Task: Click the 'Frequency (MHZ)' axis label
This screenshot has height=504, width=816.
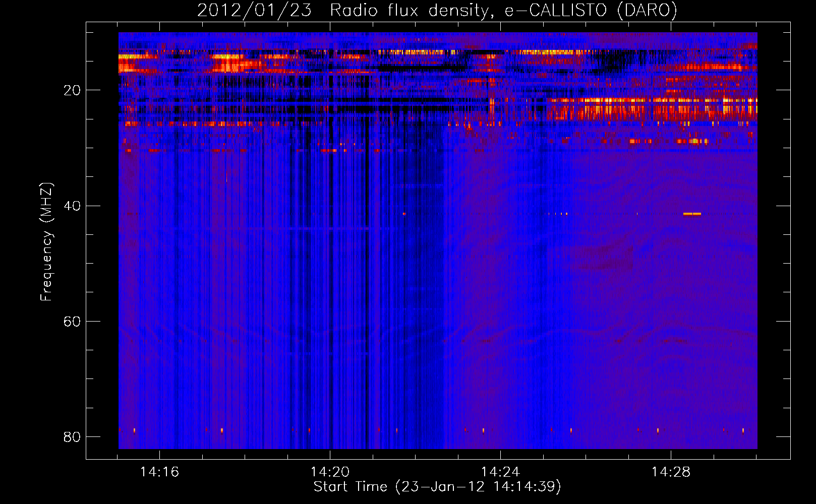Action: coord(46,242)
